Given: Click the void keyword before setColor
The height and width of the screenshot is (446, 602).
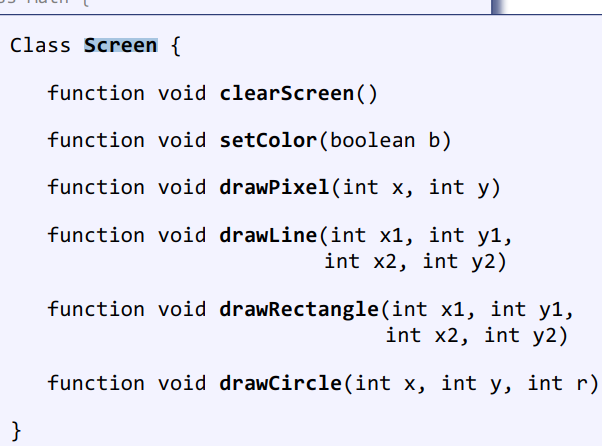Looking at the screenshot, I should [x=182, y=141].
